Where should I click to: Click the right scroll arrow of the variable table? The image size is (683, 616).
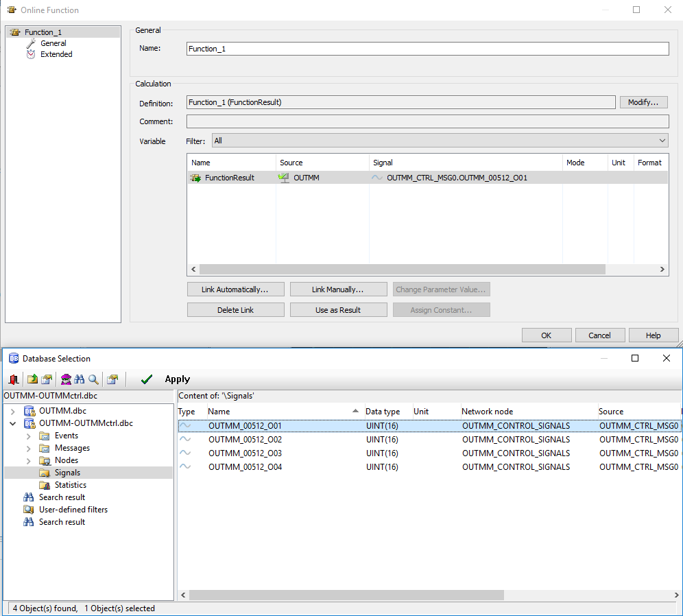tap(662, 269)
